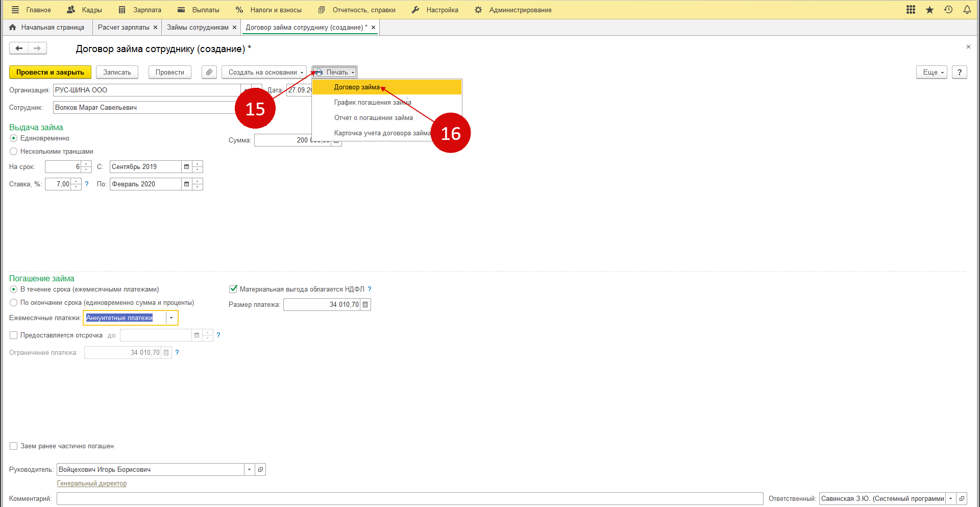This screenshot has height=507, width=980.
Task: Close the Расчет зарплаты tab
Action: click(155, 27)
